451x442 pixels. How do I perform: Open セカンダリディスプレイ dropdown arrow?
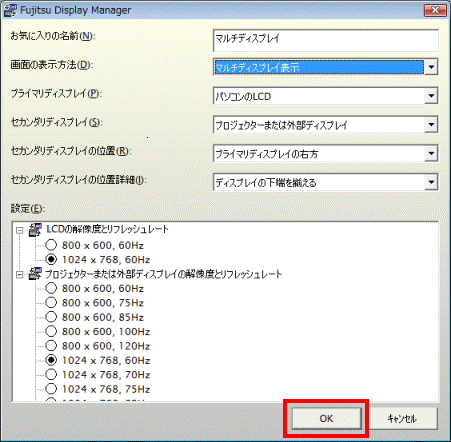click(x=431, y=125)
